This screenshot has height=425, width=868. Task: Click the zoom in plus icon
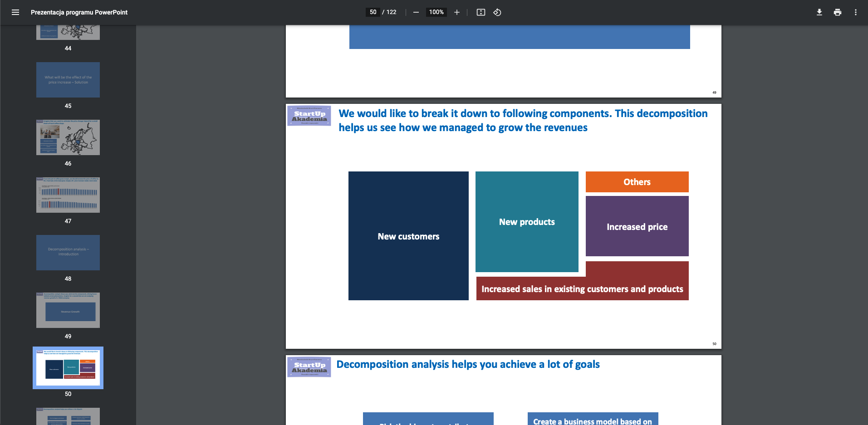tap(457, 12)
